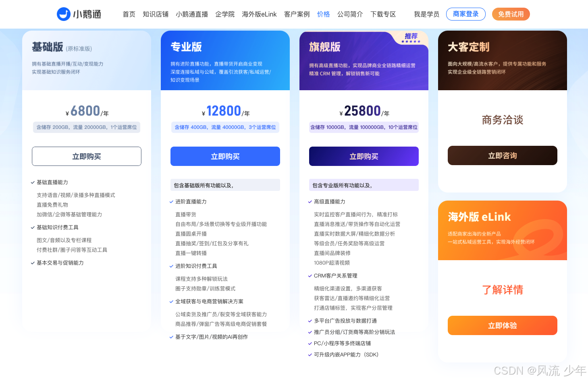Viewport: 588px width, 381px height.
Task: Click the 大客定制 card title
Action: coord(469,47)
